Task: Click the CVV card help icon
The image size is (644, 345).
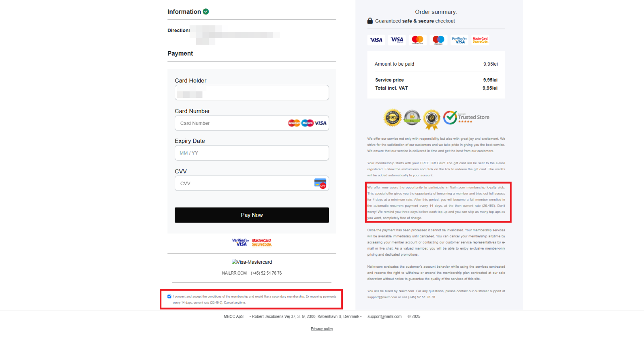Action: [320, 184]
